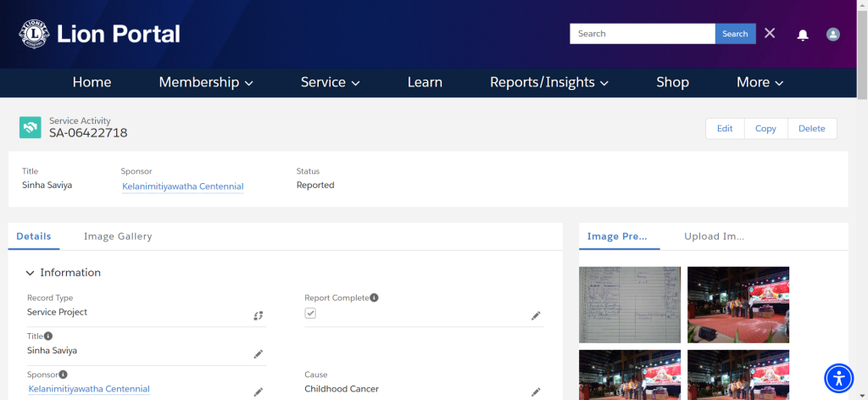Click the Cause value Childhood Cancer
The width and height of the screenshot is (868, 400).
click(342, 389)
